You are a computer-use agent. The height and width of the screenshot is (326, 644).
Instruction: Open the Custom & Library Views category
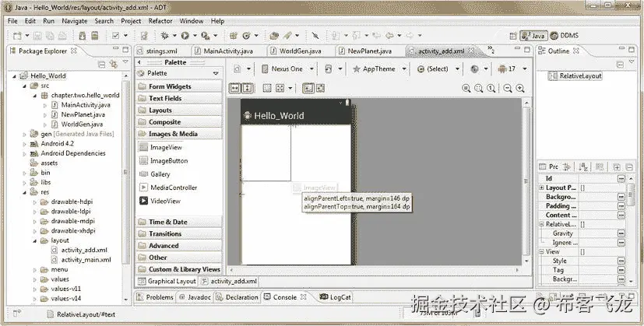[179, 269]
